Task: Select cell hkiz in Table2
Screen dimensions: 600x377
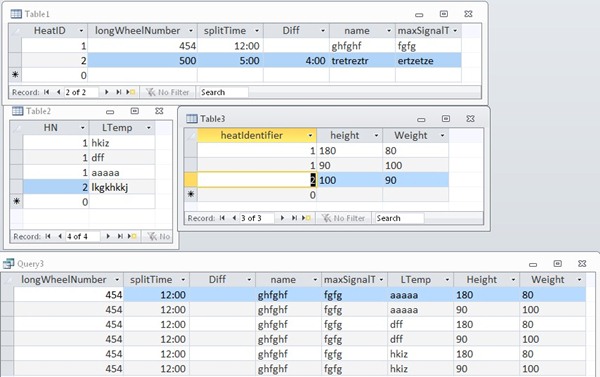Action: [x=122, y=143]
